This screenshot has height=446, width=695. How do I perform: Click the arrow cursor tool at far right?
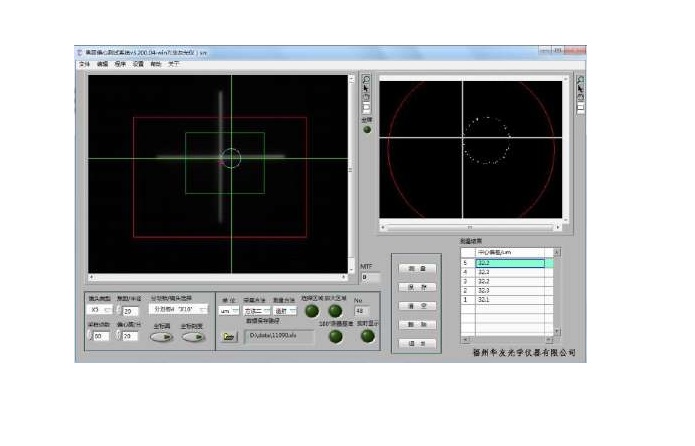click(x=580, y=88)
